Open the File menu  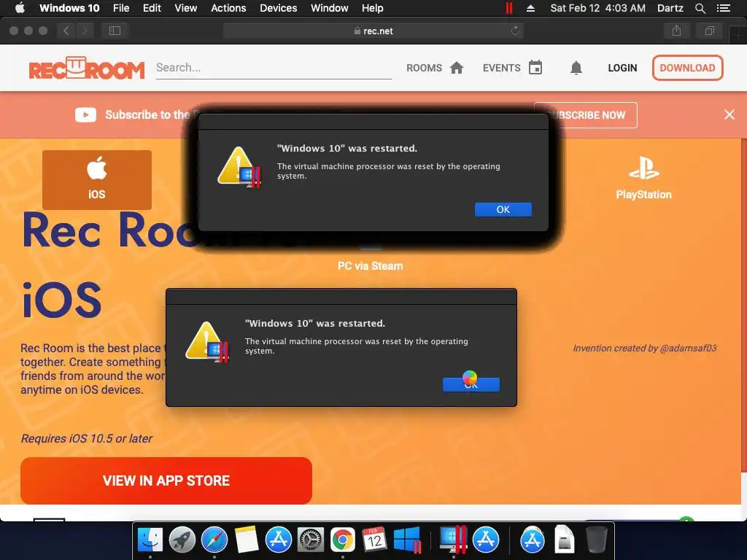121,8
